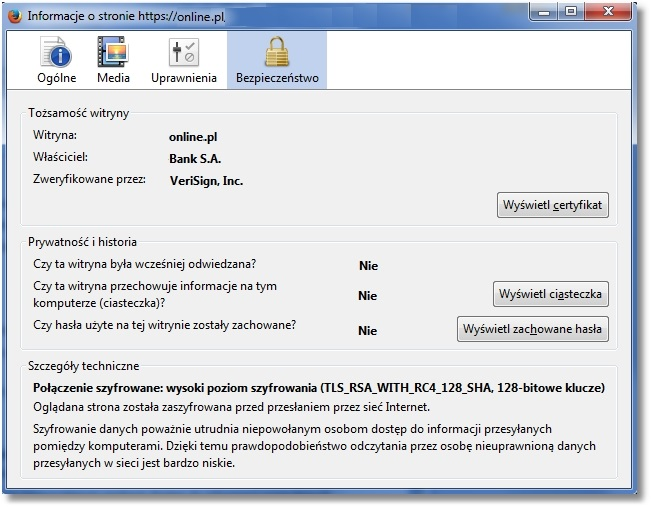The width and height of the screenshot is (651, 508).
Task: Switch to the Media tab
Action: pyautogui.click(x=113, y=60)
